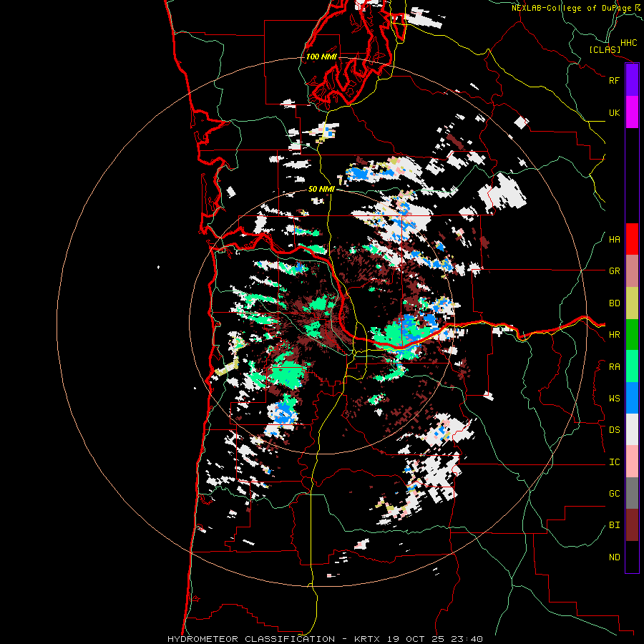Click the 23:40 timestamp
This screenshot has height=644, width=644.
466,639
